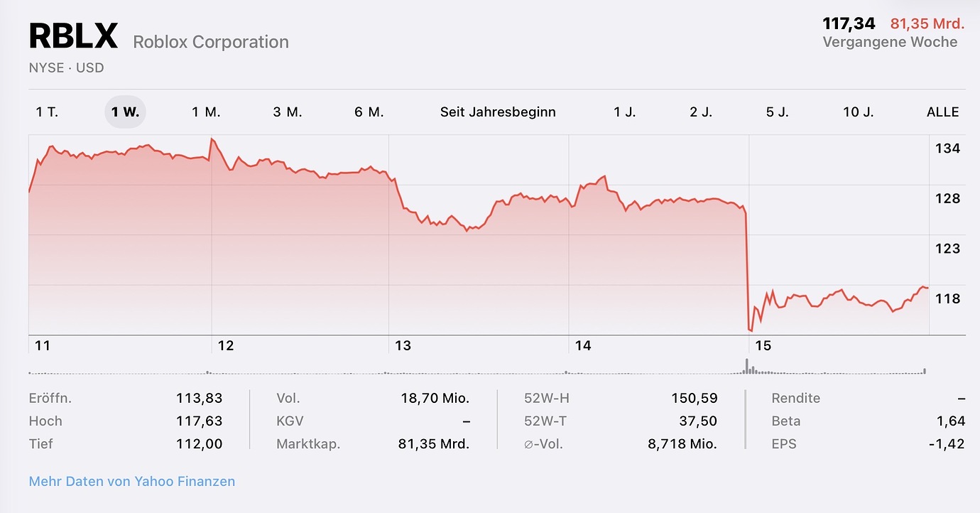980x513 pixels.
Task: Select the 1 W. time range
Action: pyautogui.click(x=125, y=112)
